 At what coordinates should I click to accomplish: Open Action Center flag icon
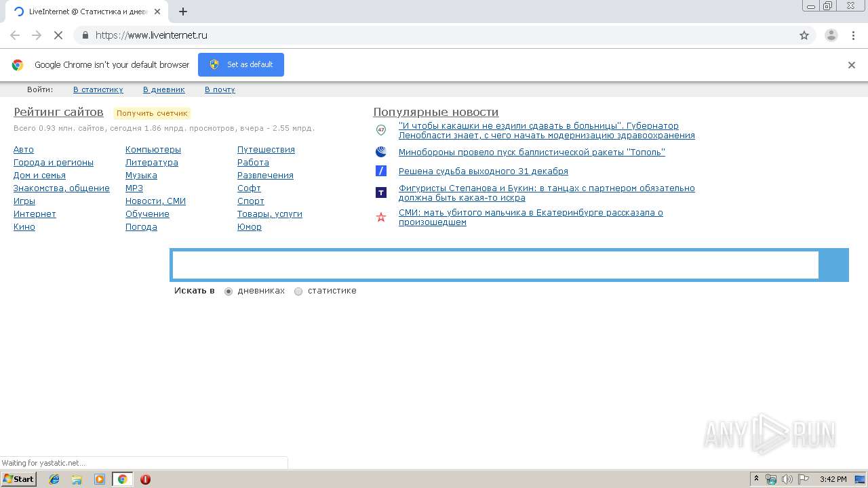click(x=804, y=479)
